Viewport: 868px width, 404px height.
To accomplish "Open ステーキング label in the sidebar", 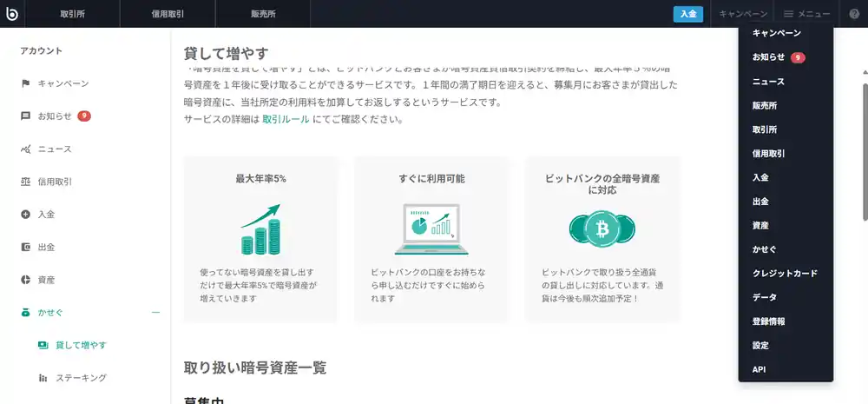I will tap(81, 378).
